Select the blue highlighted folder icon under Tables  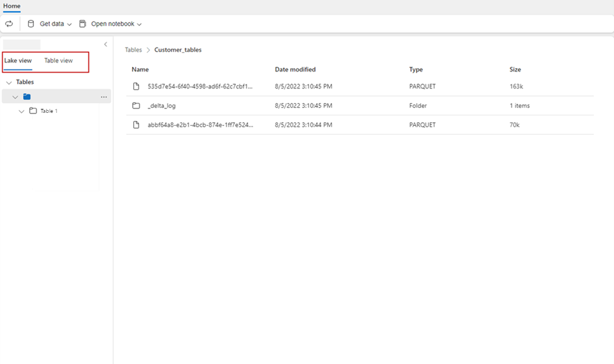[27, 96]
